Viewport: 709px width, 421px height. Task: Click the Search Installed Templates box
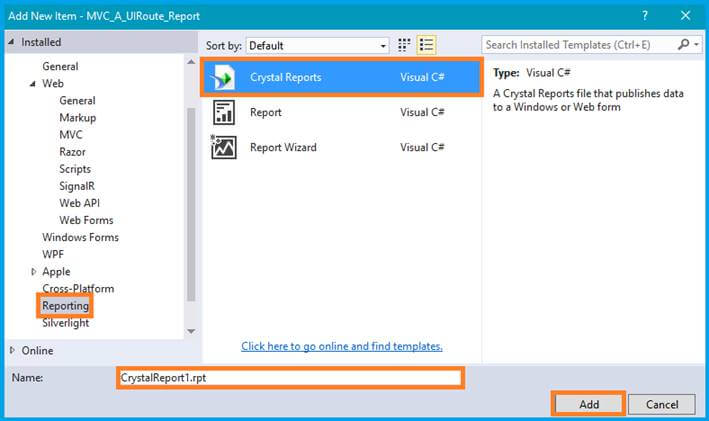(x=580, y=45)
